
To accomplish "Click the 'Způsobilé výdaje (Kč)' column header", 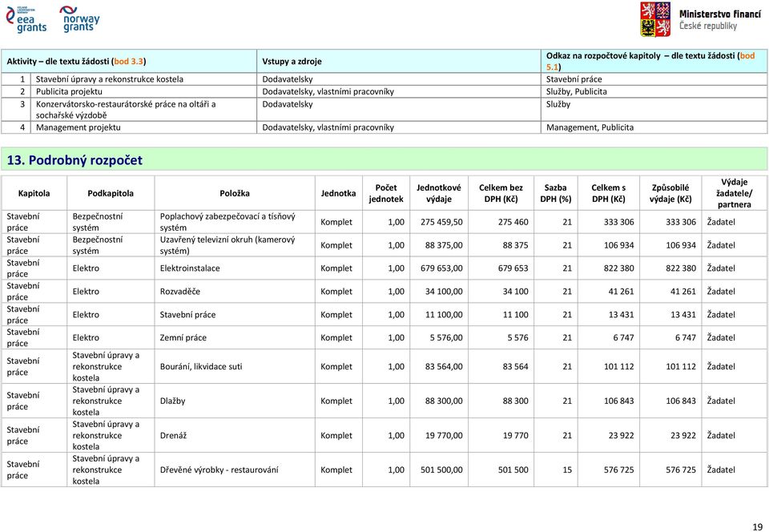I will click(x=670, y=193).
